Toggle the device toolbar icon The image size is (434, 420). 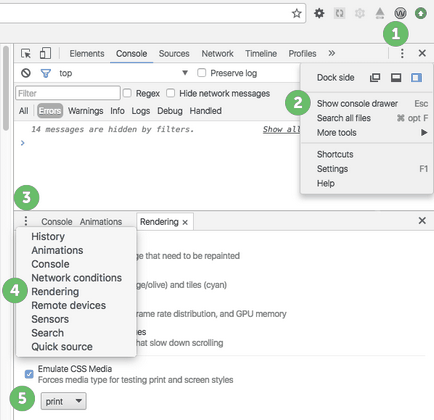point(45,53)
